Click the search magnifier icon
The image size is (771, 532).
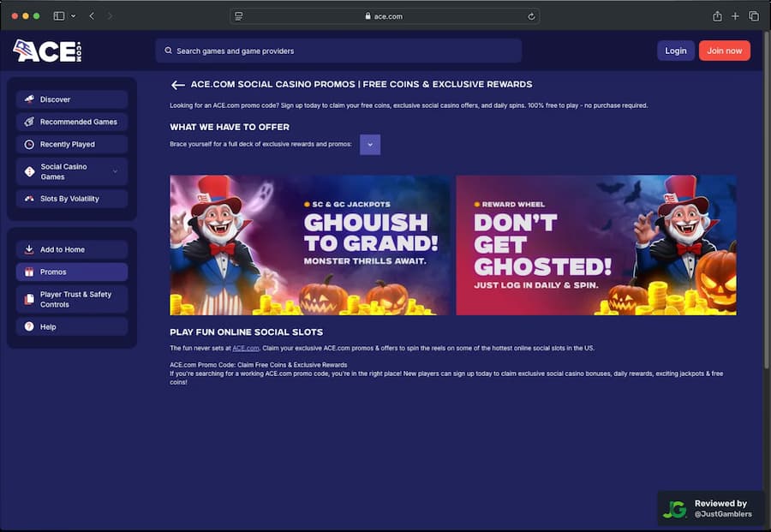168,51
